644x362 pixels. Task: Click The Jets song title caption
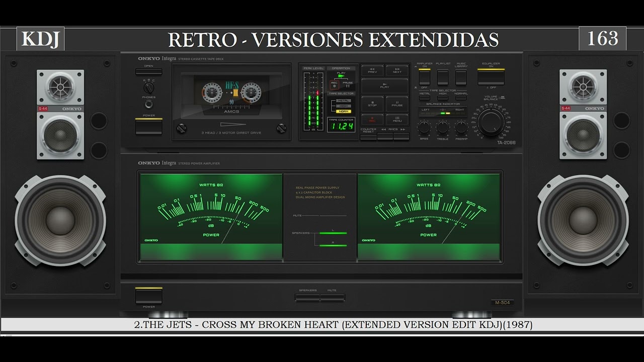click(333, 325)
